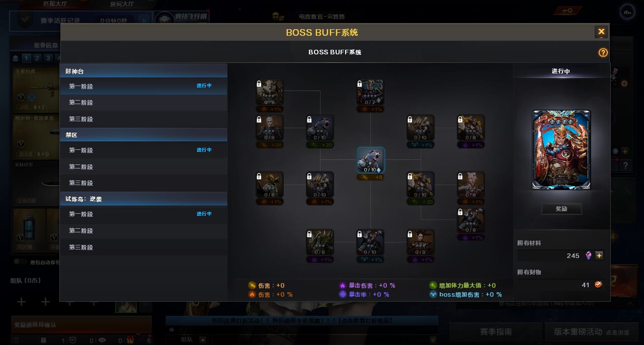Select the central unlocked wolf boss node

(x=371, y=160)
